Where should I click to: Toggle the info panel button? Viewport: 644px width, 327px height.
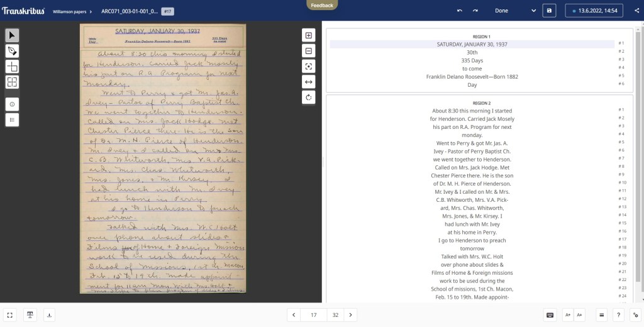pyautogui.click(x=13, y=103)
